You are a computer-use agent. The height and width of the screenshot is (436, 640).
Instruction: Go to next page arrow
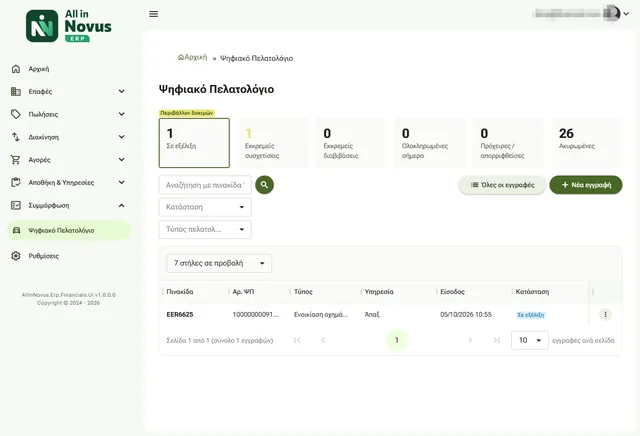(x=470, y=340)
